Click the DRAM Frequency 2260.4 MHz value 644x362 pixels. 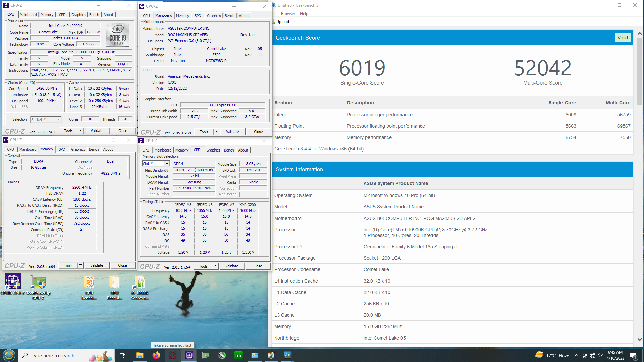tap(82, 187)
